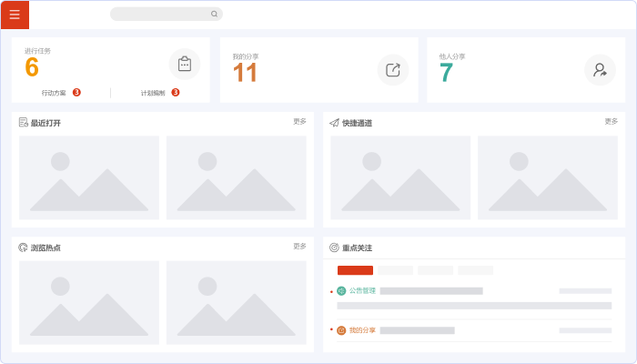Click into the top search field
637x364 pixels.
point(159,15)
